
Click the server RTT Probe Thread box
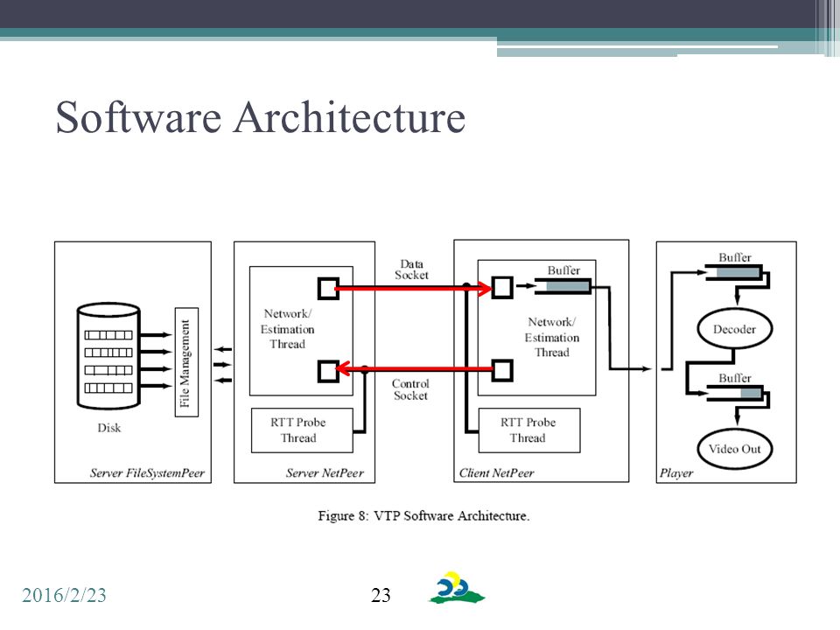tap(302, 430)
